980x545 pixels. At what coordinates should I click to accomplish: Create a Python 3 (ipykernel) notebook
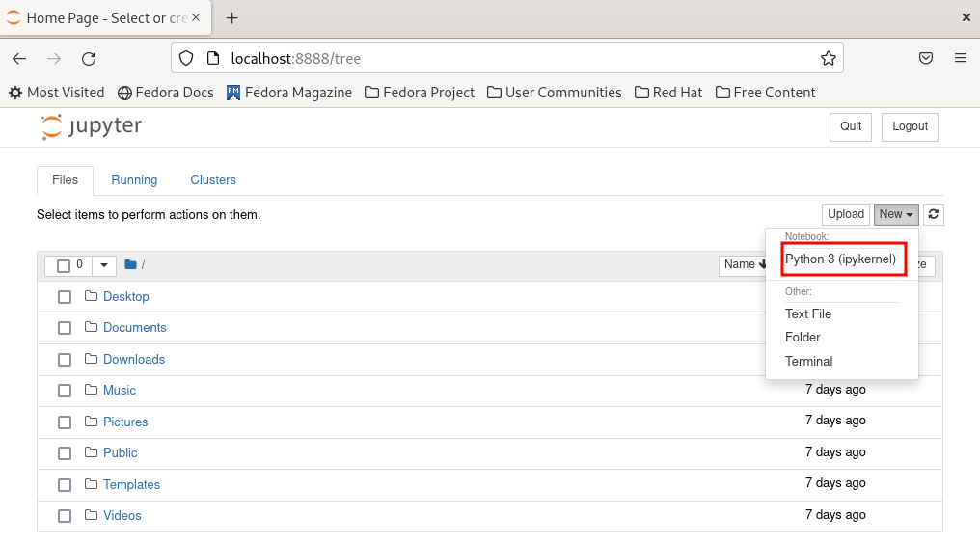[841, 259]
